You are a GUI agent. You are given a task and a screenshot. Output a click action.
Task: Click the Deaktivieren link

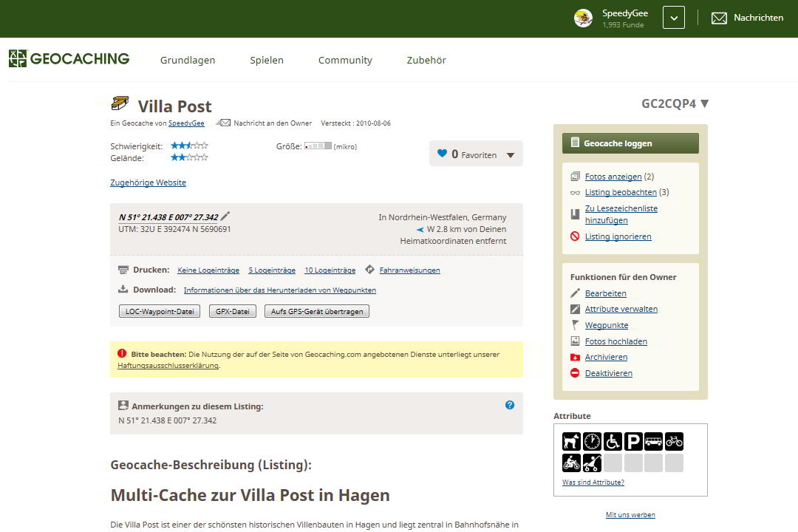click(609, 373)
